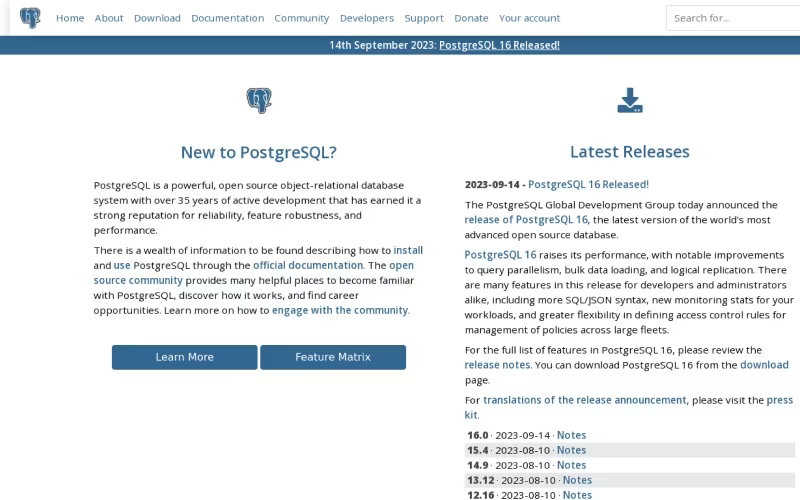The width and height of the screenshot is (800, 500).
Task: Click the Feature Matrix button
Action: [x=333, y=357]
